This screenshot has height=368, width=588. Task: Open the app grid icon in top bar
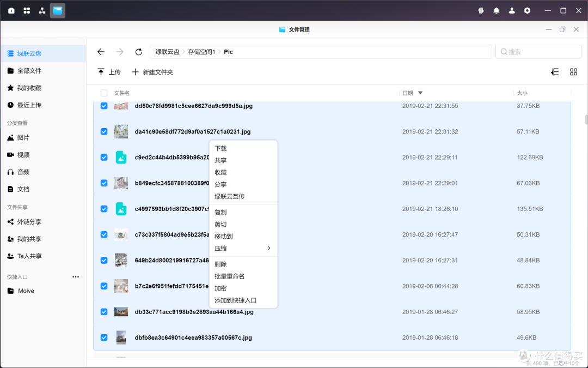pyautogui.click(x=27, y=10)
